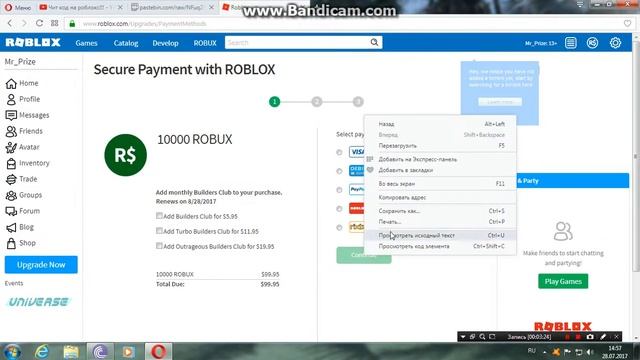The width and height of the screenshot is (640, 360).
Task: Select the PayPal radio button
Action: 339,190
